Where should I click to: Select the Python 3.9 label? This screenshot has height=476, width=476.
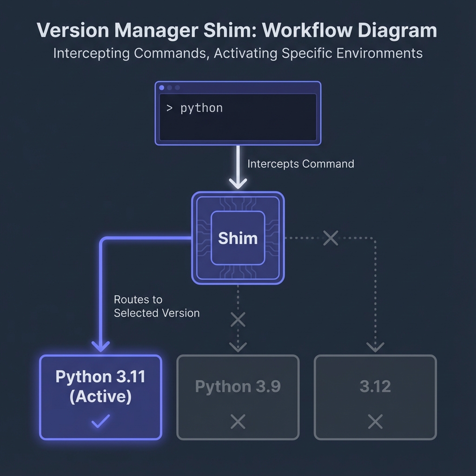point(238,386)
